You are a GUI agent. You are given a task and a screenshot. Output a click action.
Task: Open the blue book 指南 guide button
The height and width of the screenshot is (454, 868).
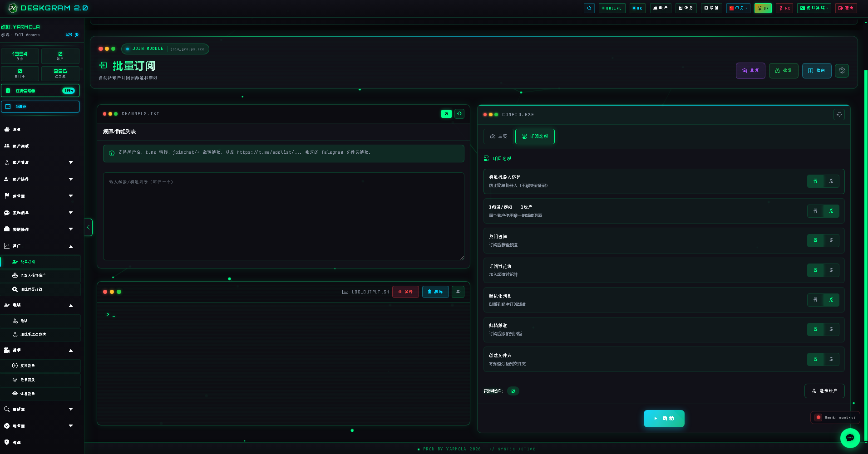(817, 71)
